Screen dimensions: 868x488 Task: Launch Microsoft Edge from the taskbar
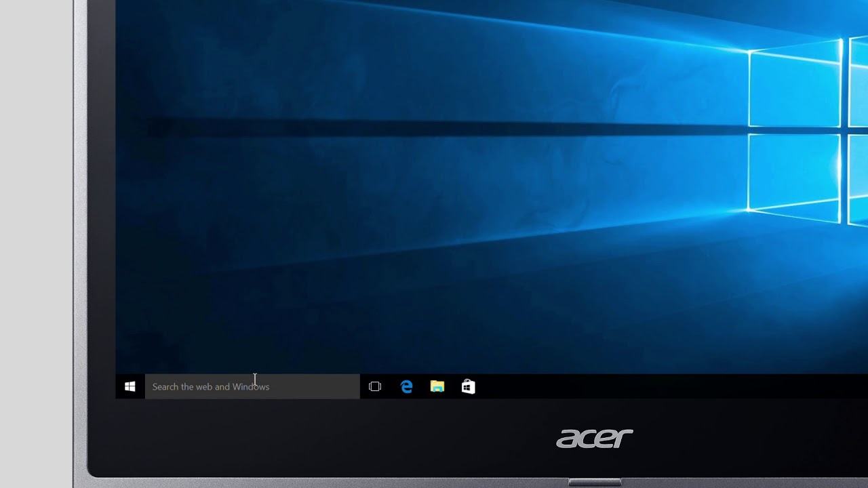click(406, 386)
